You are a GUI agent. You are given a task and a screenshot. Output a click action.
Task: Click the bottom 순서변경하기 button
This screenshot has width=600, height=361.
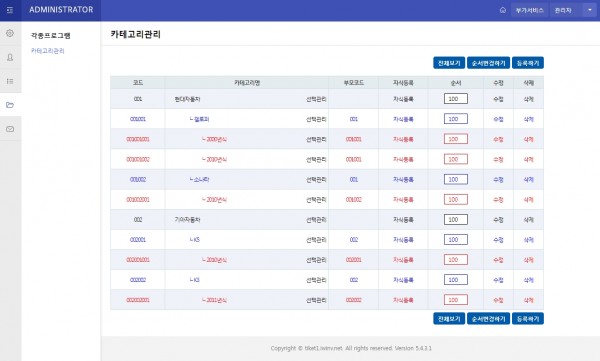(x=488, y=319)
